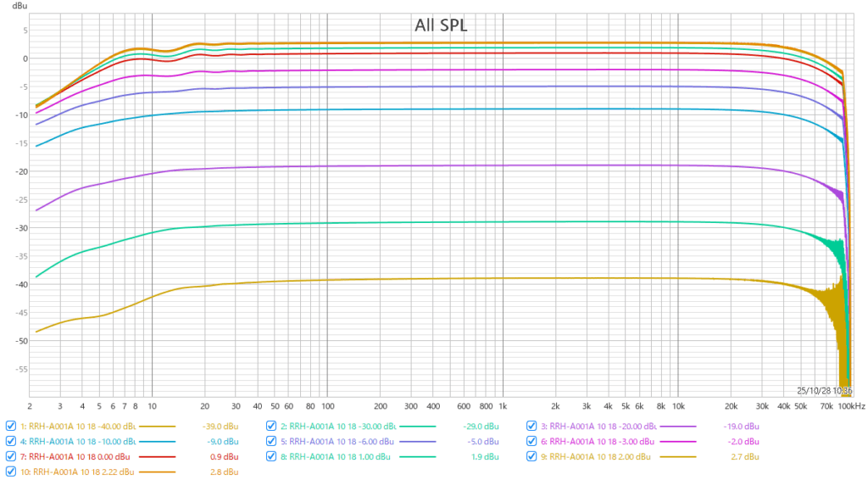Screen dimensions: 868x480
Task: Toggle visibility checkbox of trace 3 -20.00 dBu
Action: (532, 426)
